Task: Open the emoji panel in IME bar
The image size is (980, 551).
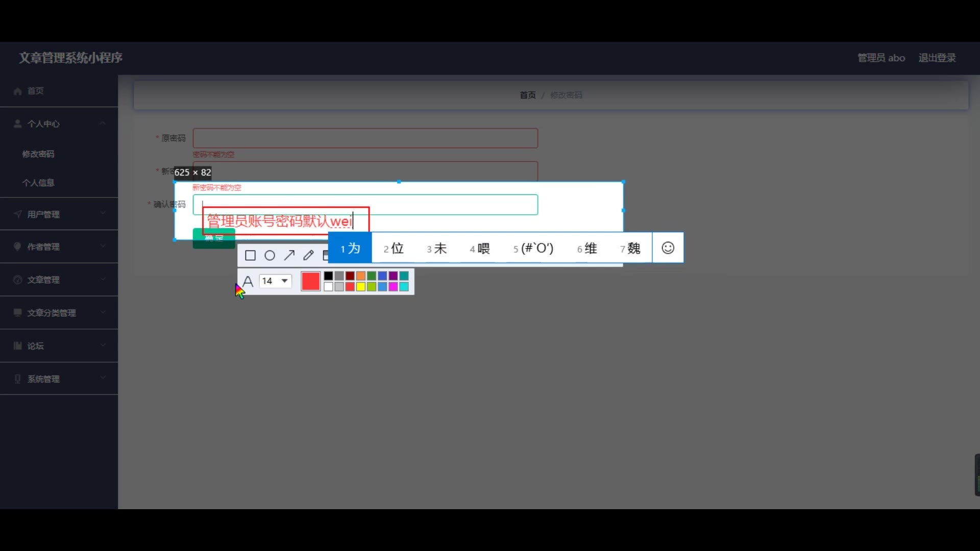Action: click(x=668, y=248)
